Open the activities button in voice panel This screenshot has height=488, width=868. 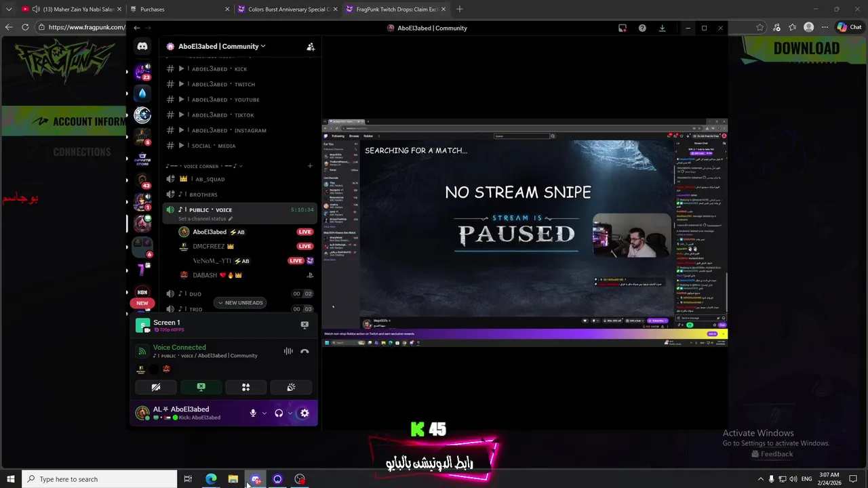click(246, 387)
